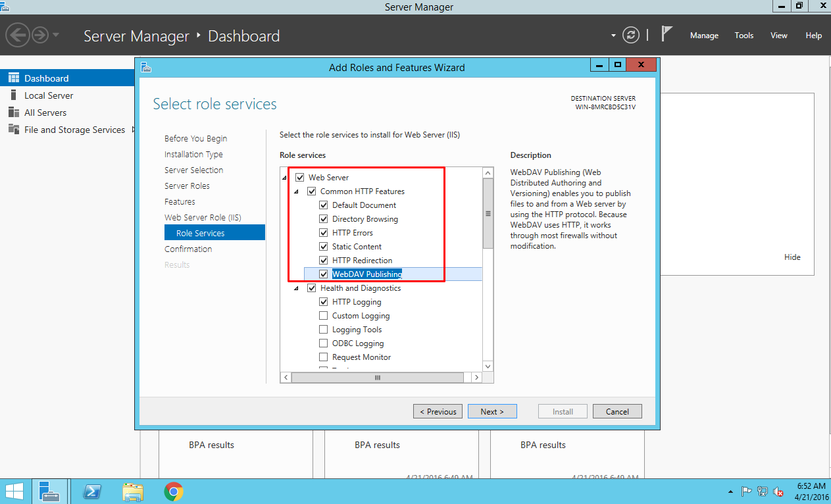The height and width of the screenshot is (504, 831).
Task: Enable the Logging Tools checkbox
Action: tap(324, 330)
